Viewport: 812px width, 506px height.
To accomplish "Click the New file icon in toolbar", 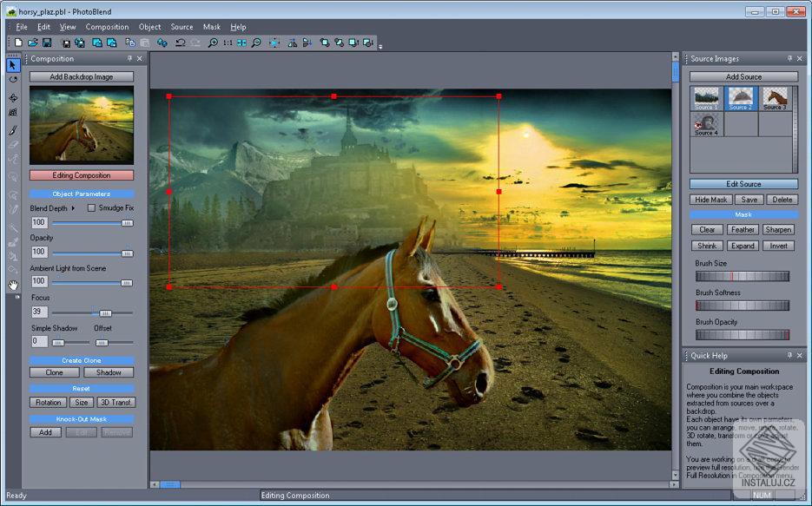I will [x=18, y=43].
